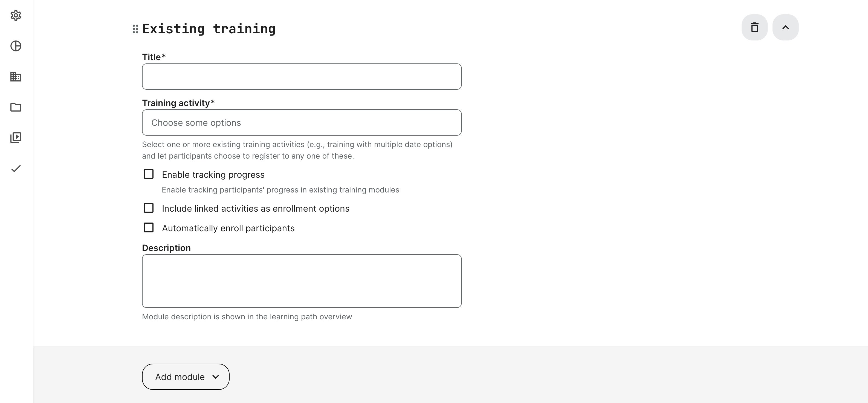Image resolution: width=868 pixels, height=403 pixels.
Task: Click the drag handle beside Existing training
Action: tap(135, 29)
